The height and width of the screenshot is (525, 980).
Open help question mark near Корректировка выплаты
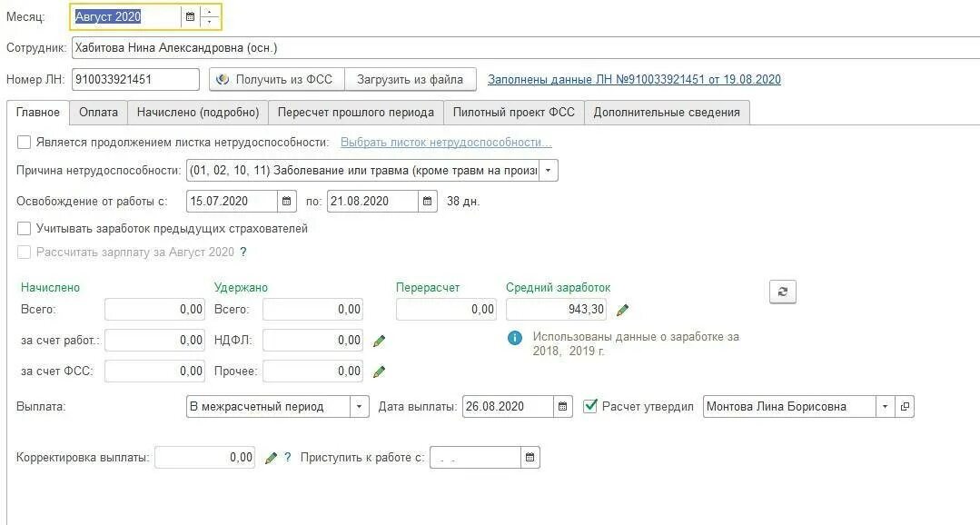click(x=288, y=458)
